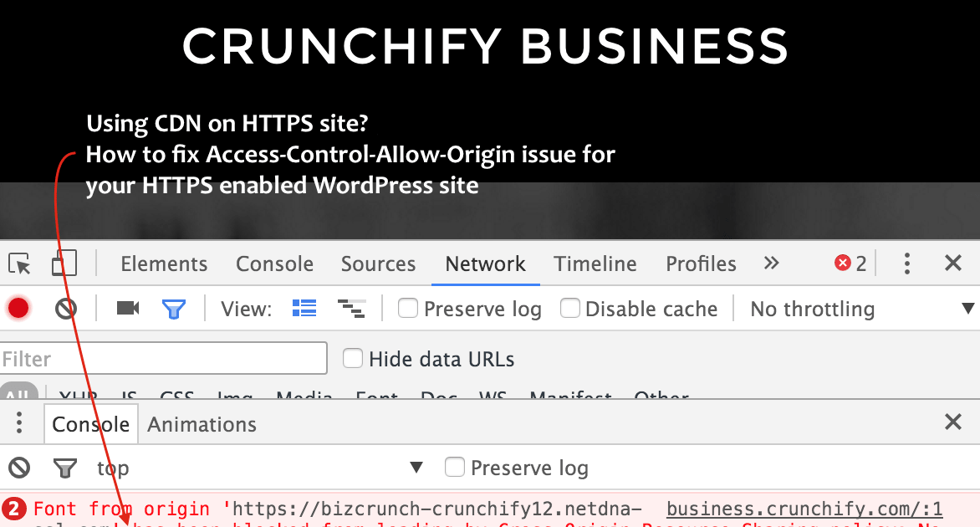
Task: Switch to the Timeline tab
Action: click(595, 263)
